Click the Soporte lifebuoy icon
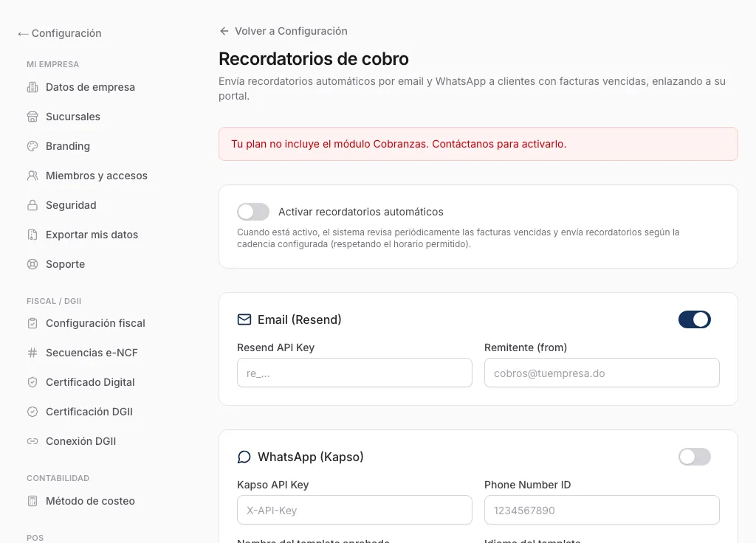The height and width of the screenshot is (543, 756). (x=32, y=264)
